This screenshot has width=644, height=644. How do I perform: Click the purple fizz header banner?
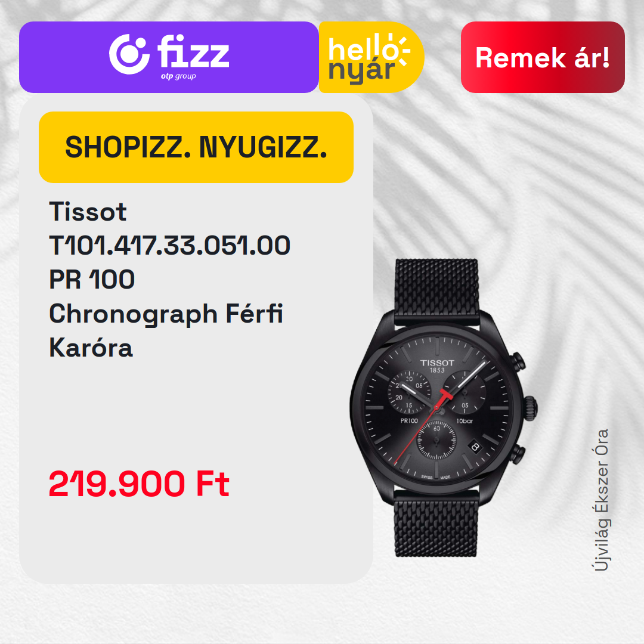tap(169, 57)
